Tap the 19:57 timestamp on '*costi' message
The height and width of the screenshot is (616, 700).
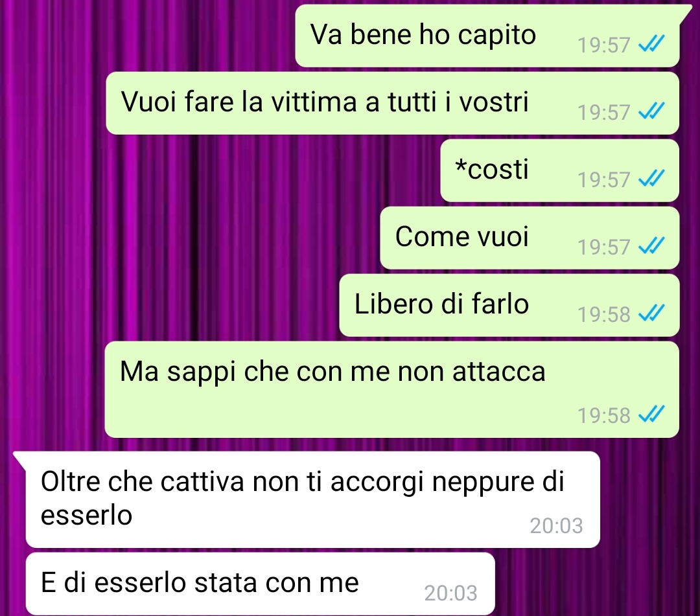[603, 180]
